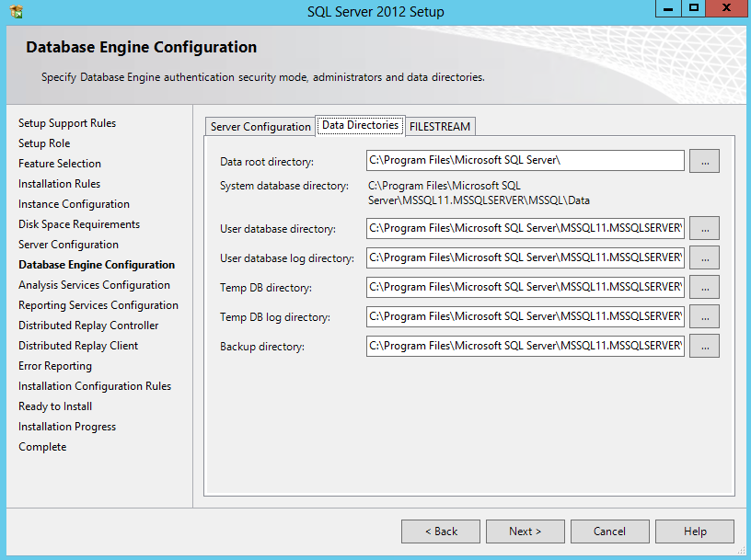This screenshot has height=560, width=751.
Task: Click the Ready to Install step
Action: click(55, 406)
